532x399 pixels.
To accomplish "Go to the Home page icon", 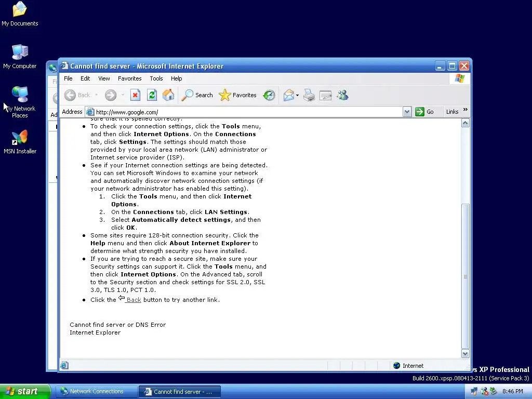I will pos(168,96).
